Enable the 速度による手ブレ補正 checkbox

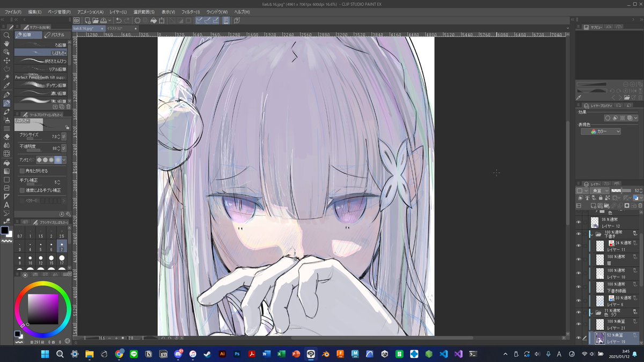tap(22, 190)
